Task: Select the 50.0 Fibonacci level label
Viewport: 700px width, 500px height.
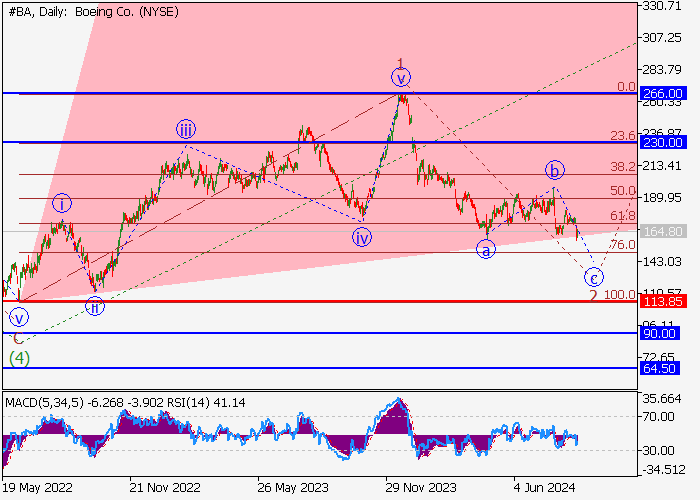Action: 623,191
